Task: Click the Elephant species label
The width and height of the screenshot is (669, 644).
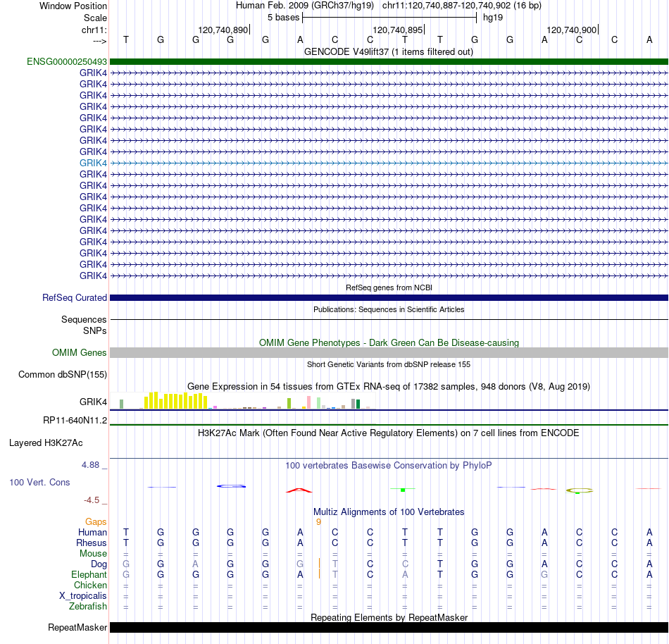Action: click(89, 574)
